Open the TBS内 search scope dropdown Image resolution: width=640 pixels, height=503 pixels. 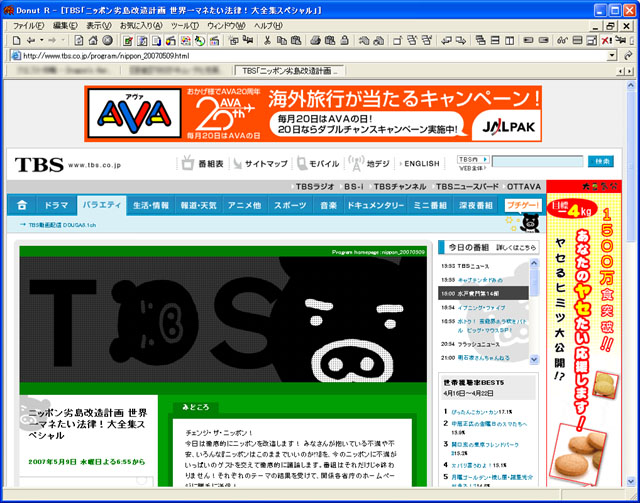click(473, 159)
